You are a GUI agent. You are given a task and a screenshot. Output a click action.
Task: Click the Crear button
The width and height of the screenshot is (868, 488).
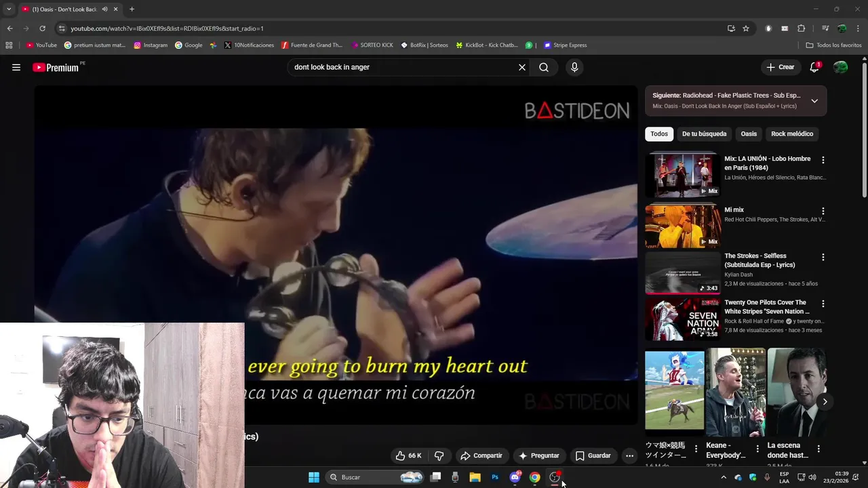tap(780, 67)
